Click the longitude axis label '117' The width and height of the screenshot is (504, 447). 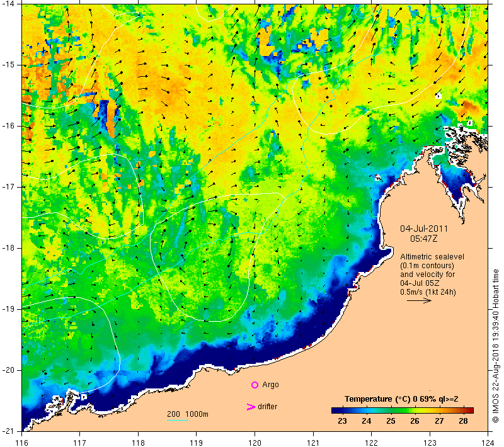[80, 443]
